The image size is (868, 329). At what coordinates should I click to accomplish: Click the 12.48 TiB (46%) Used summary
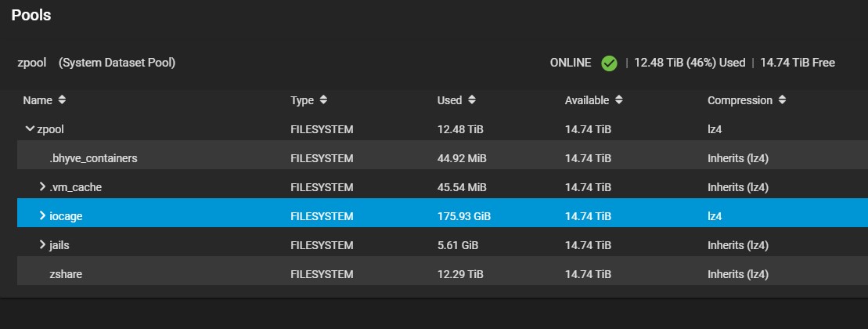(689, 63)
